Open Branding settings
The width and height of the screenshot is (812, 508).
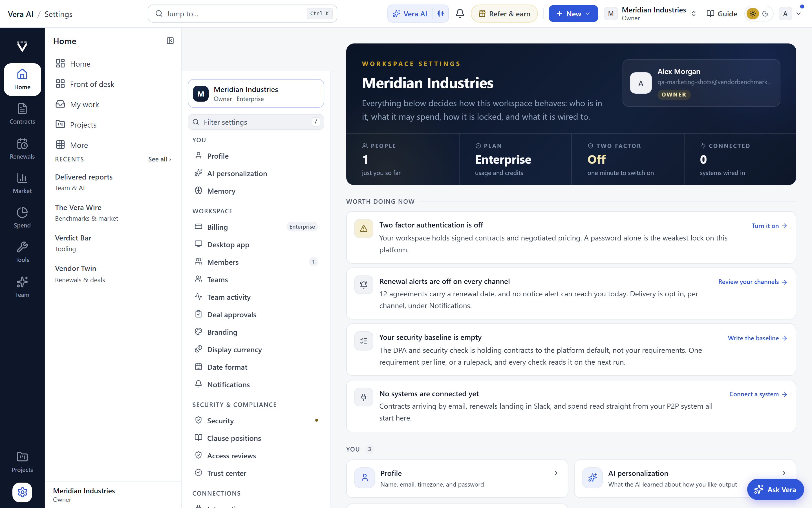pyautogui.click(x=256, y=332)
